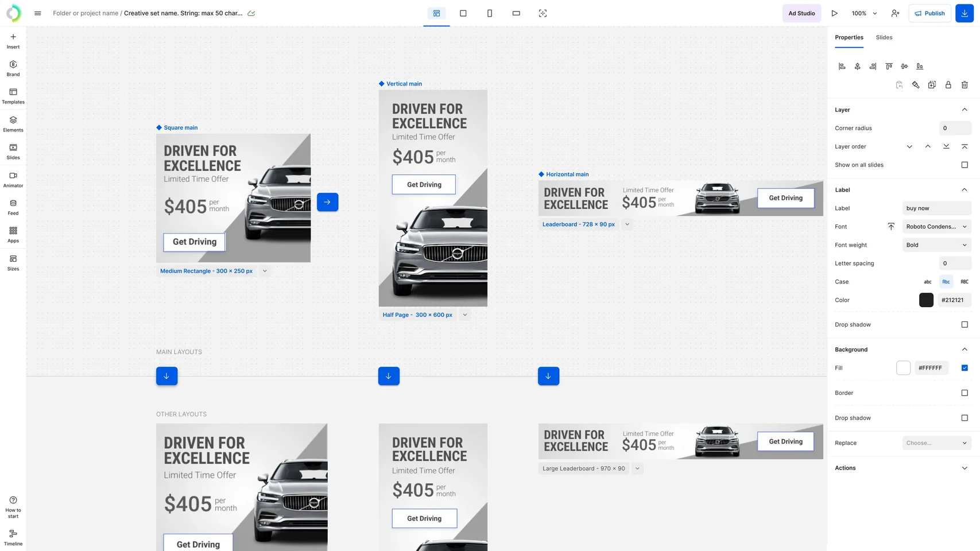Open the Font dropdown Roboto Condensed

[x=937, y=227]
